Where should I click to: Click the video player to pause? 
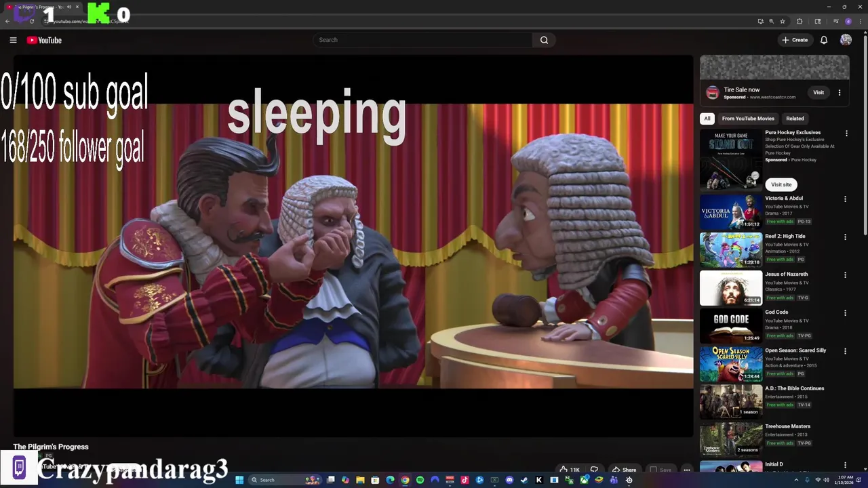tap(353, 245)
